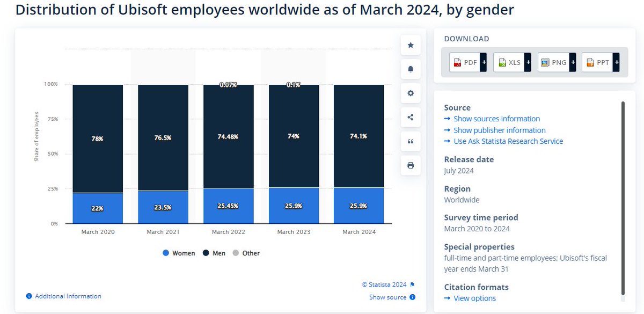Click the Special properties heading
This screenshot has height=314, width=644.
(479, 247)
